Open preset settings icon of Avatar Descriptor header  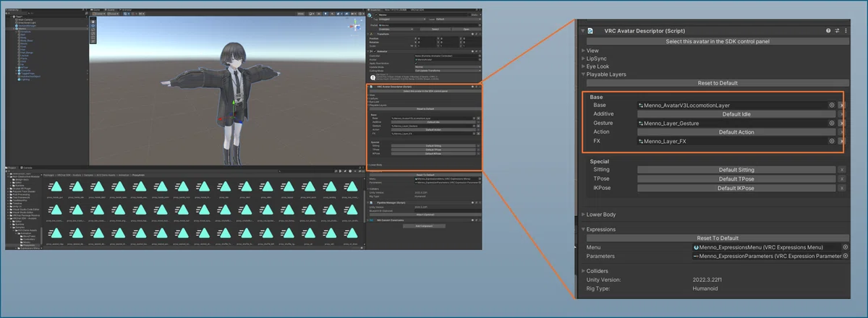pos(838,31)
